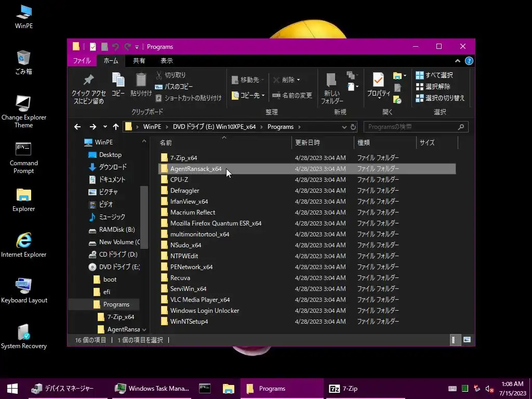Open recent locations dropdown chevron
The height and width of the screenshot is (399, 532).
(105, 127)
